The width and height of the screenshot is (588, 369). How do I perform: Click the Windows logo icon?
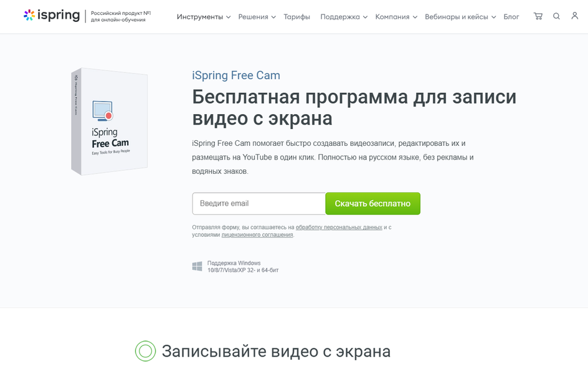coord(197,266)
